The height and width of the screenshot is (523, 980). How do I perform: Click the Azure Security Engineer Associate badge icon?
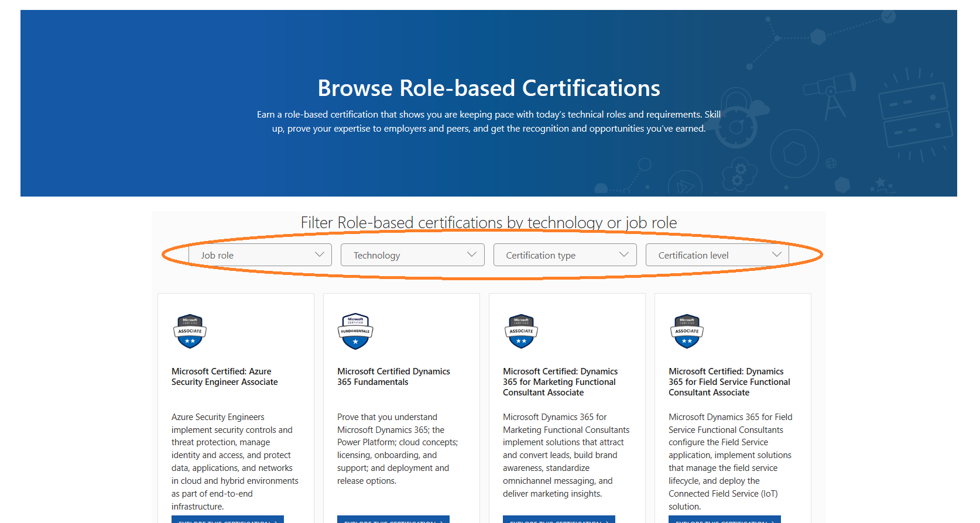(190, 331)
